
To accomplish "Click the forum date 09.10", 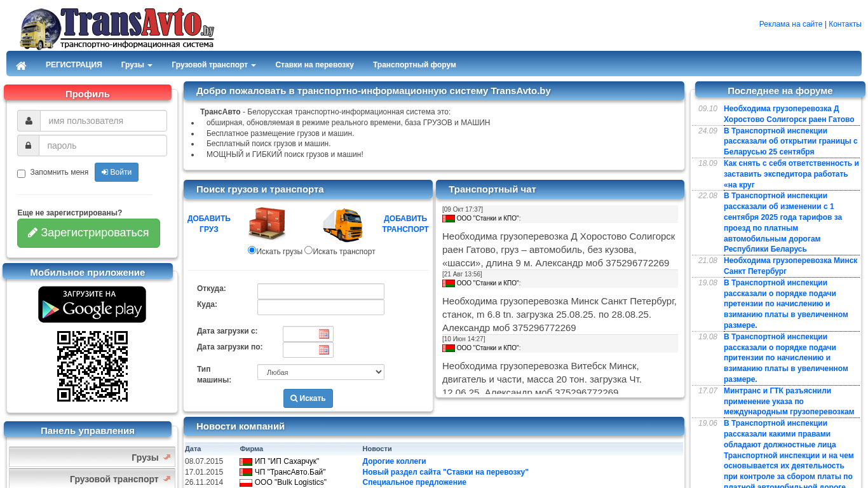I will (708, 109).
